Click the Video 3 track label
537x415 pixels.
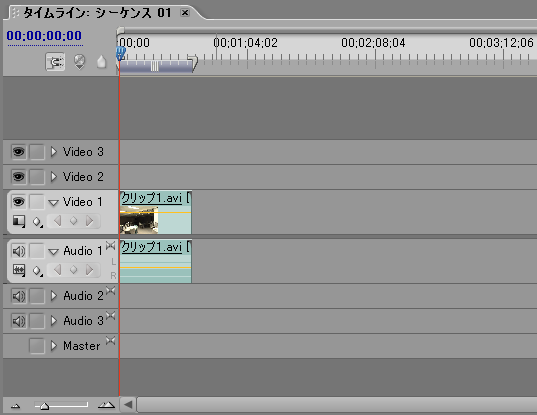83,152
